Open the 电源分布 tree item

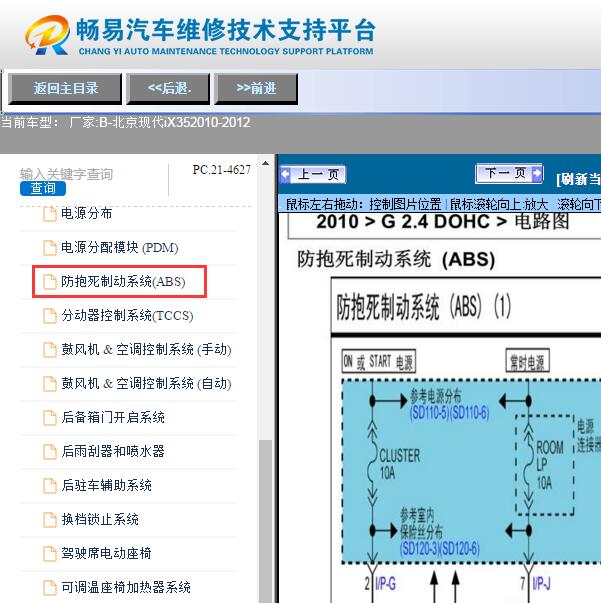tap(87, 213)
